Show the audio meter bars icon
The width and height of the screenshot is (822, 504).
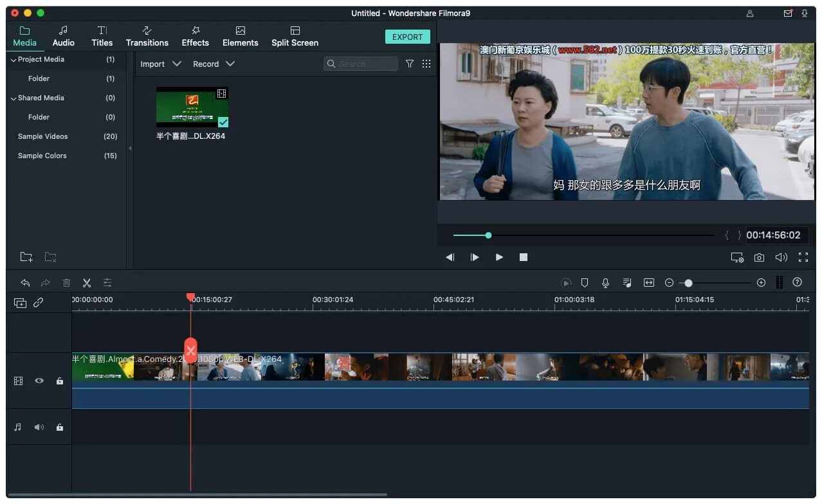pos(779,282)
